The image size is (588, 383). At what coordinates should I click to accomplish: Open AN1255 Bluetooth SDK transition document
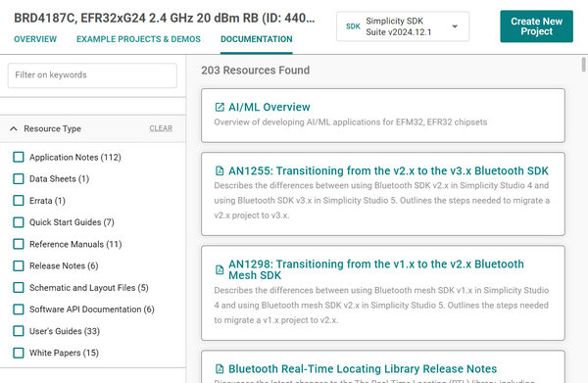388,170
